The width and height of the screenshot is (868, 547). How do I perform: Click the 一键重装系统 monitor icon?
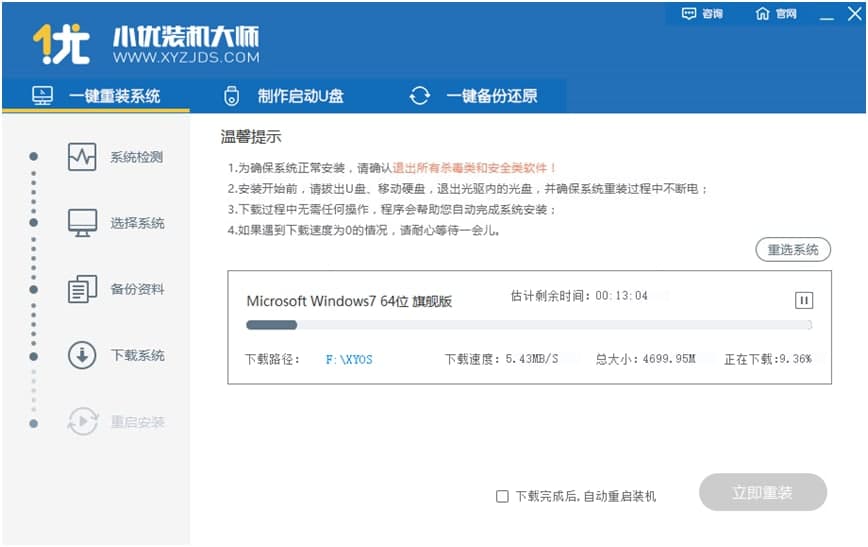pos(43,96)
